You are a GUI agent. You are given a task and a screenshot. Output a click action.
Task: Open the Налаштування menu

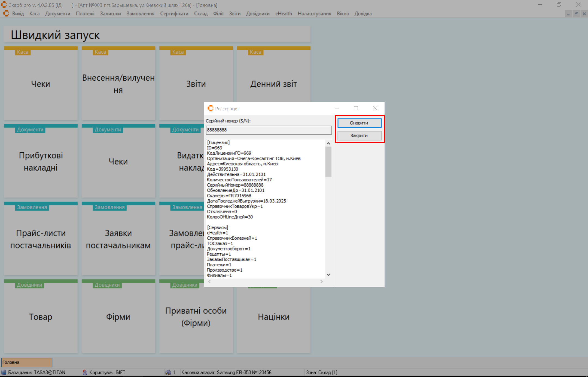tap(314, 14)
